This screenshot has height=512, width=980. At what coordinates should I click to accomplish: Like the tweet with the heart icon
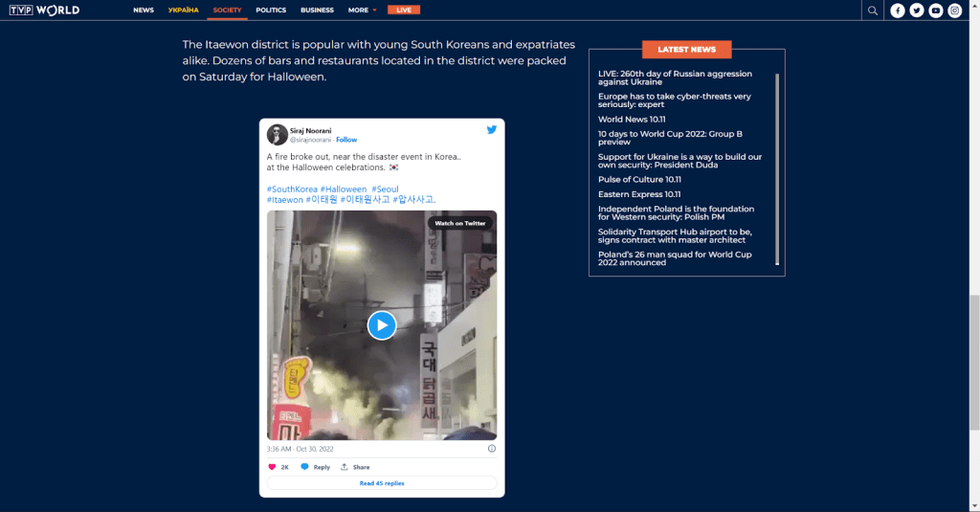273,467
